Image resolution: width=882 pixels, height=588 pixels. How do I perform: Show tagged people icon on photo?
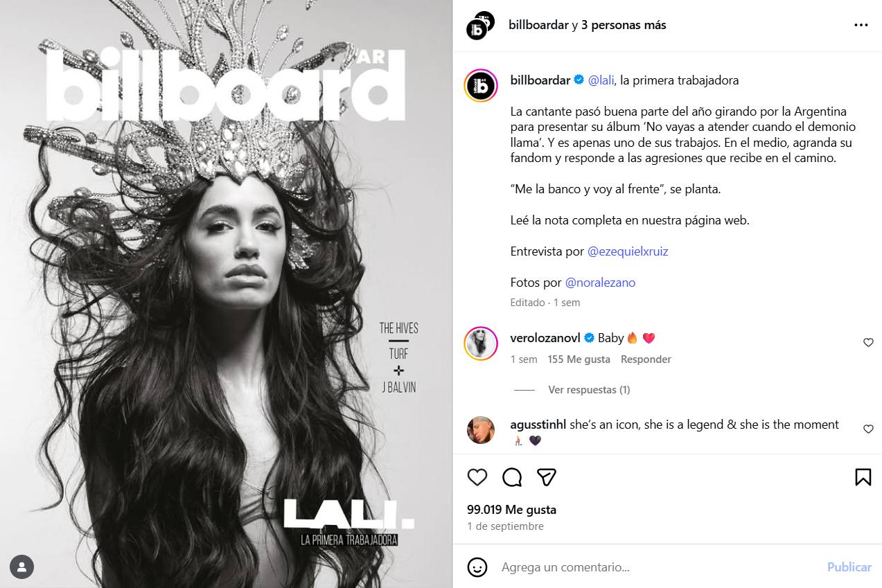pyautogui.click(x=22, y=567)
